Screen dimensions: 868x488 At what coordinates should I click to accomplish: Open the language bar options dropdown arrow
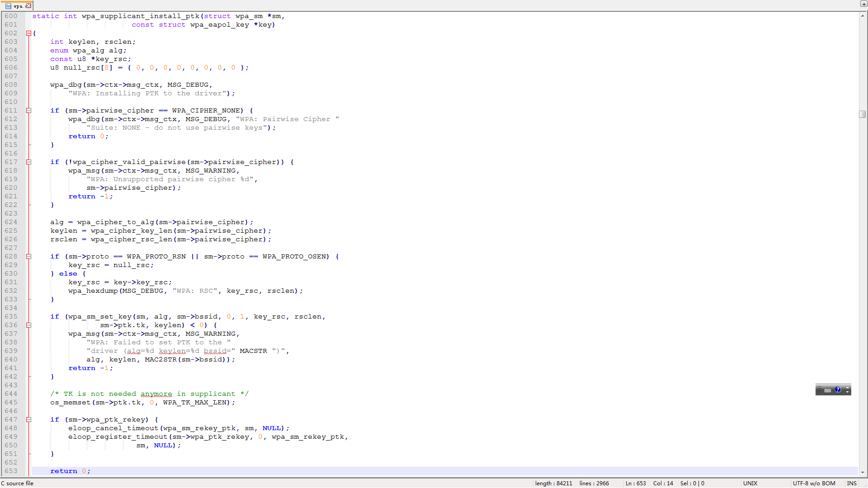[x=848, y=392]
